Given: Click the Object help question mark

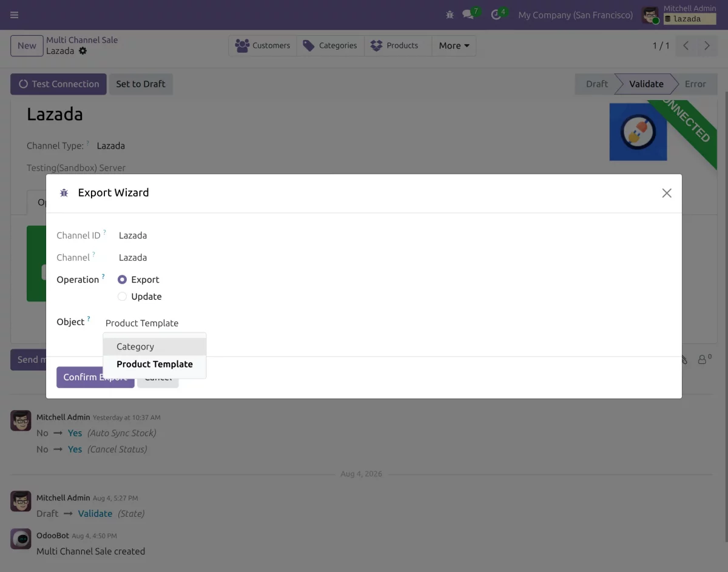Looking at the screenshot, I should (89, 319).
